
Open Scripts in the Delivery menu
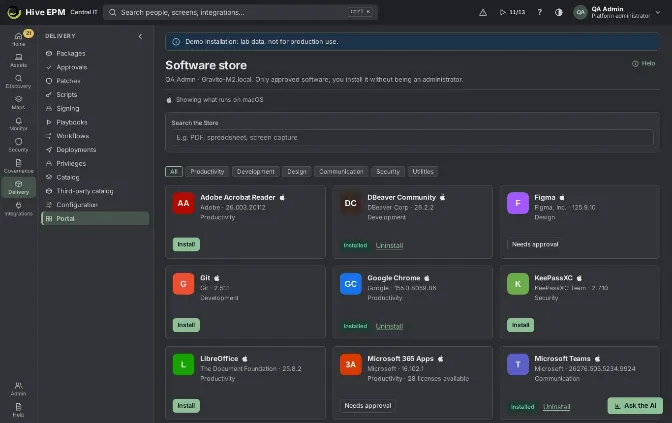point(95,95)
